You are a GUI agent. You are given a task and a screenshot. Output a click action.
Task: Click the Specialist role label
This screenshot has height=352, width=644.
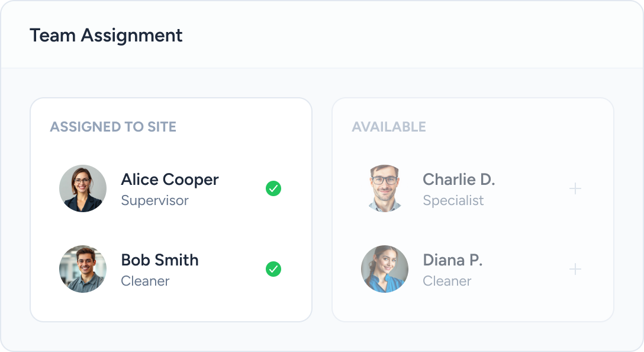pyautogui.click(x=453, y=200)
